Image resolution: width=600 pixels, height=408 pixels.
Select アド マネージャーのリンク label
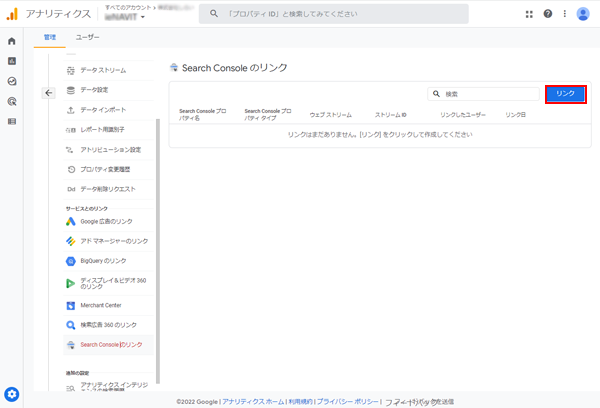114,241
